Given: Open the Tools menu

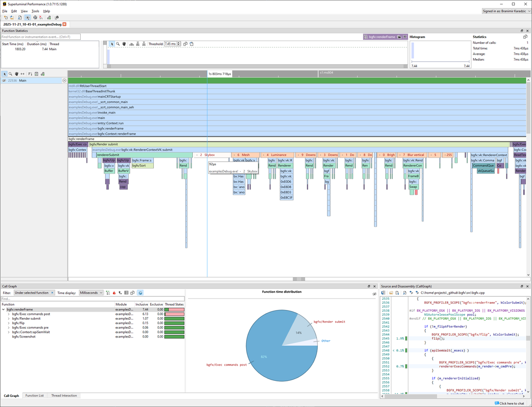Looking at the screenshot, I should coord(35,11).
